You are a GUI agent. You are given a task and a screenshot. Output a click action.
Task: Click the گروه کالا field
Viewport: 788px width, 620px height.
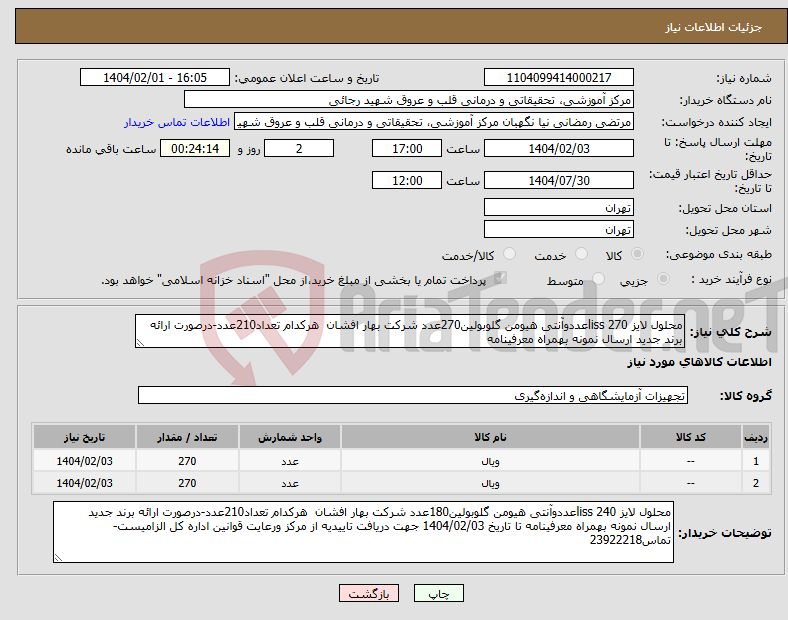point(413,395)
